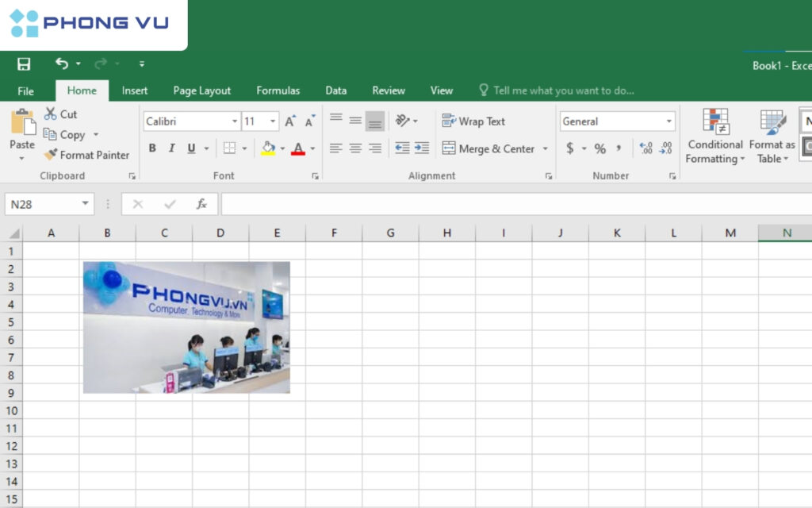Image resolution: width=812 pixels, height=508 pixels.
Task: Select the inserted Phong Vu store picture
Action: [x=186, y=327]
